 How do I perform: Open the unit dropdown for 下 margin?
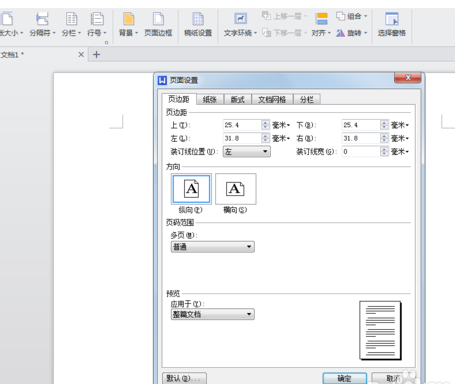tap(400, 125)
